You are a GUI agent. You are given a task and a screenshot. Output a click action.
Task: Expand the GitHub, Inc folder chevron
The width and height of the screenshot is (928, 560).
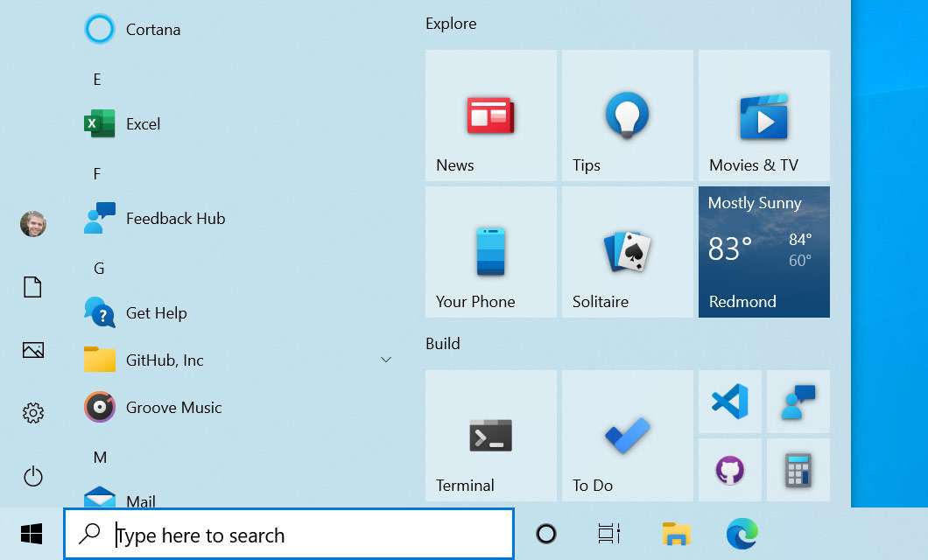386,360
